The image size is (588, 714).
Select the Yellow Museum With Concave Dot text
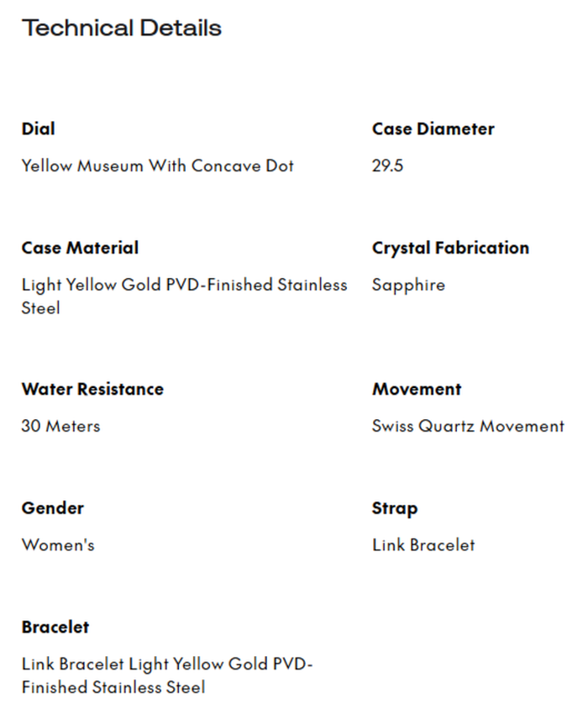tap(158, 165)
